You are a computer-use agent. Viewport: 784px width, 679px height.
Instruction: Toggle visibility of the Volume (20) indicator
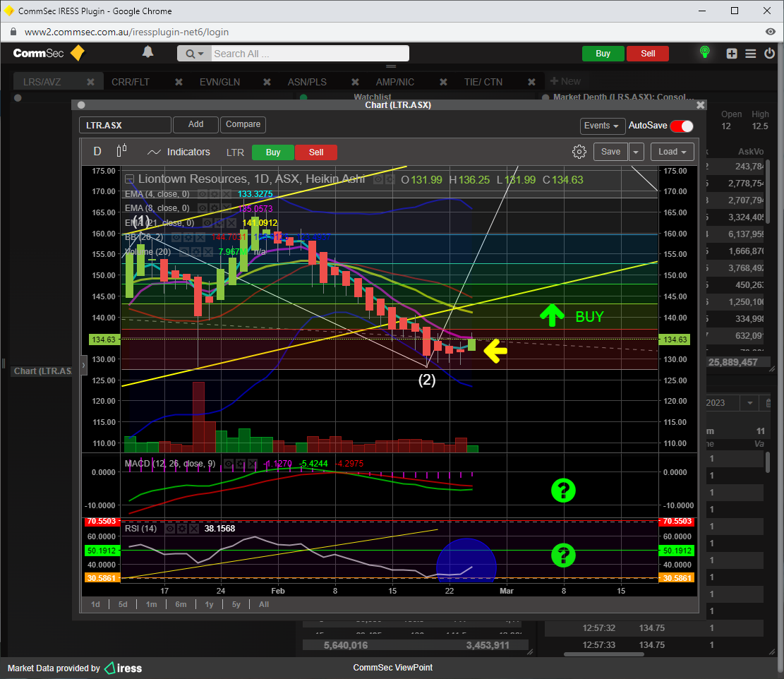coord(183,251)
